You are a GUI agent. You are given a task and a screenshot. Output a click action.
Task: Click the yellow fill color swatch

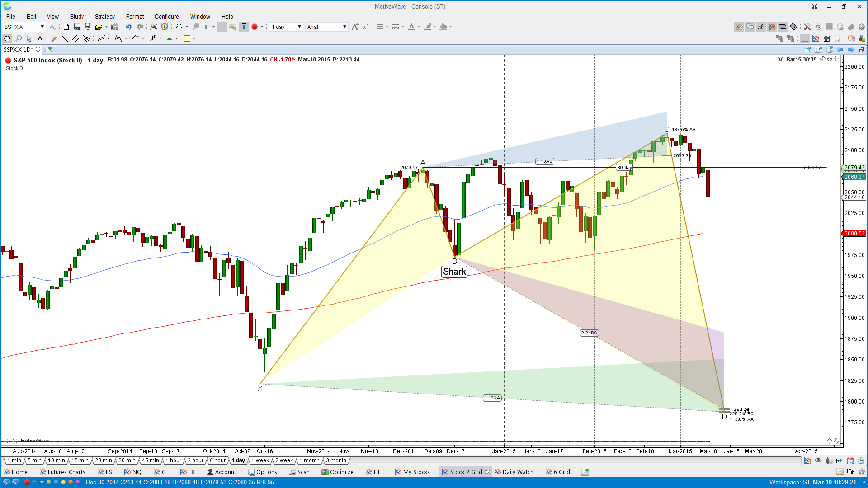pos(187,39)
